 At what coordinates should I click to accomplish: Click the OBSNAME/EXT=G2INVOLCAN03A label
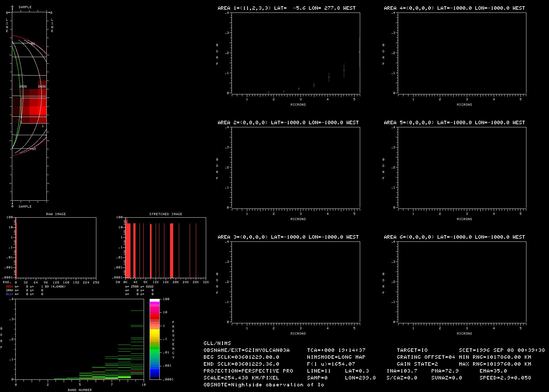[247, 350]
